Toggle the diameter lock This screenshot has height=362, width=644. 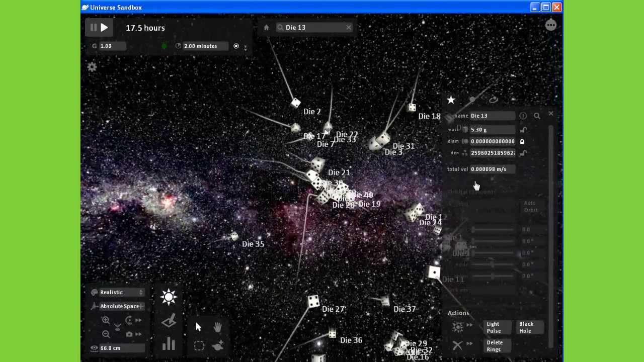click(x=522, y=141)
